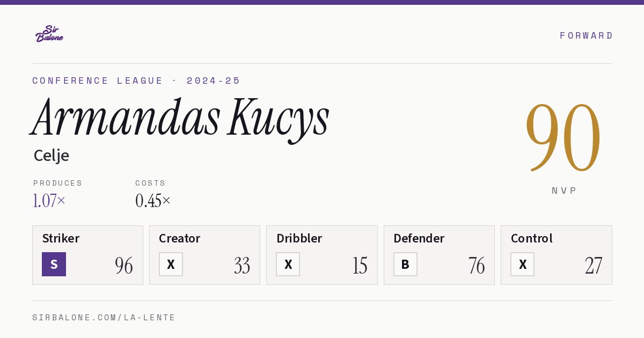Click the club name Celje

[52, 156]
